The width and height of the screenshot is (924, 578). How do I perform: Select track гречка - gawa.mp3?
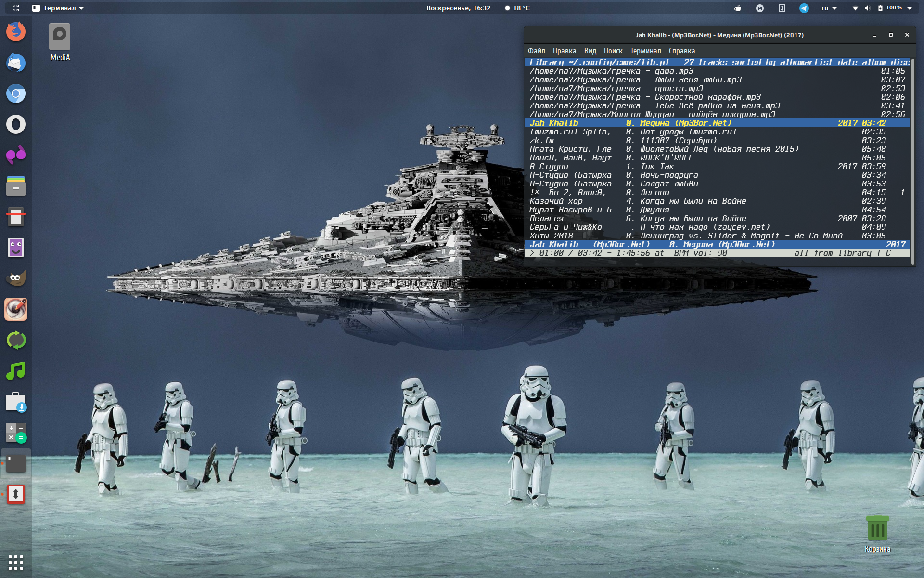point(717,71)
